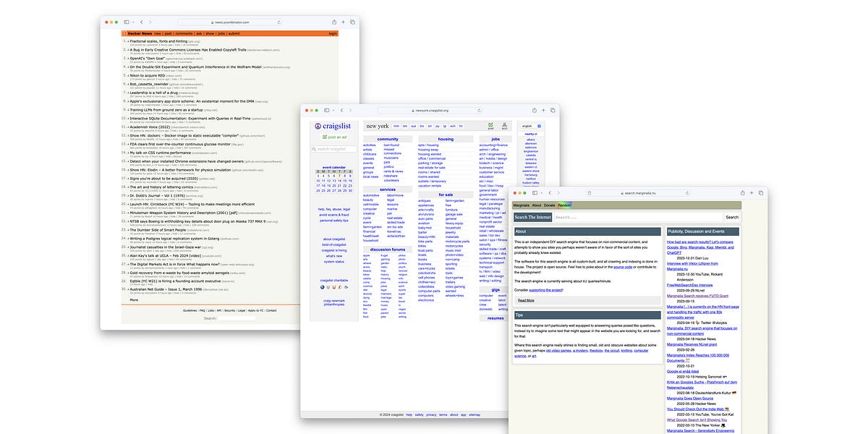Open craigslist 'discussion forums' header
Image resolution: width=868 pixels, height=434 pixels.
387,250
